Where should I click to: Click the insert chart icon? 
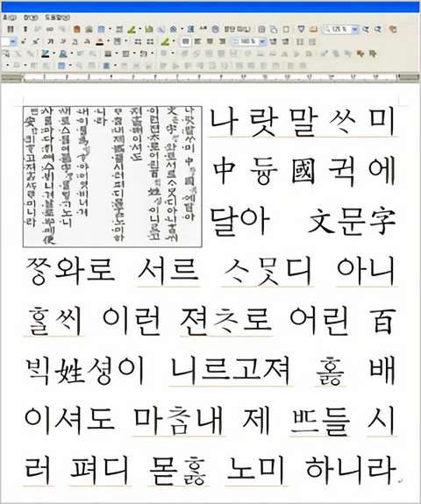148,29
